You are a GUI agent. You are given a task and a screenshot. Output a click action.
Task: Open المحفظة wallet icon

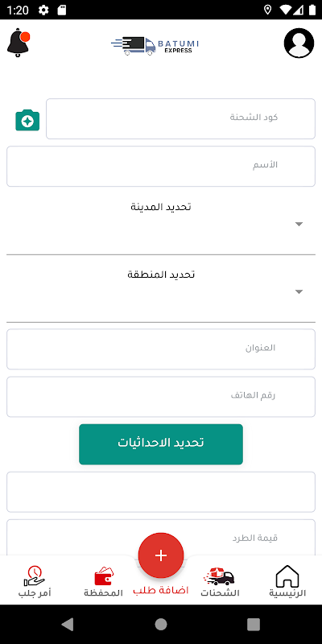[x=104, y=580]
